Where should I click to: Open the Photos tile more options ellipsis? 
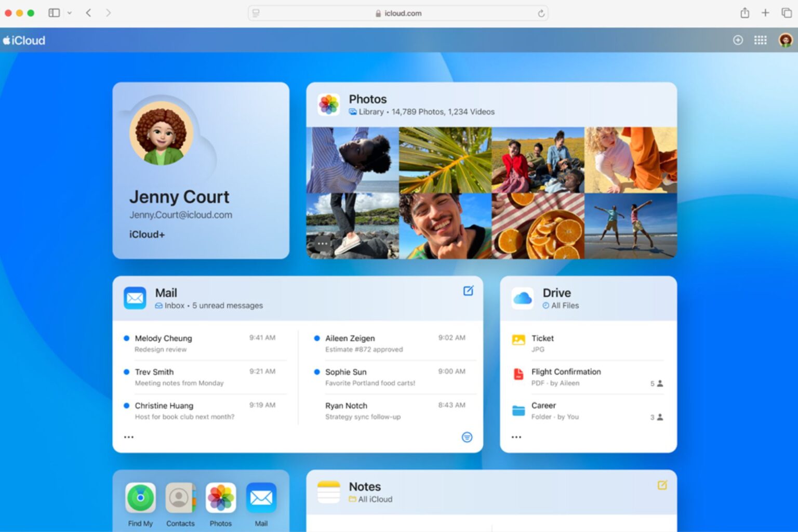[x=322, y=244]
